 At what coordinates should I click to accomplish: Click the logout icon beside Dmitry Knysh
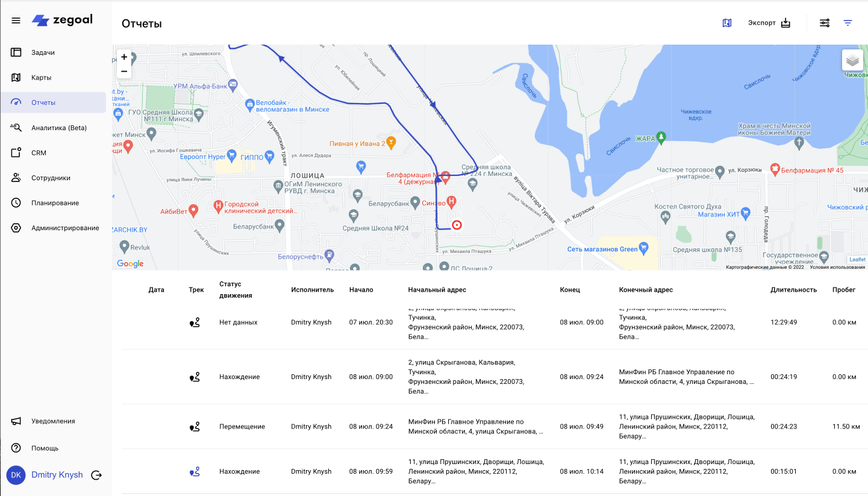click(x=96, y=475)
